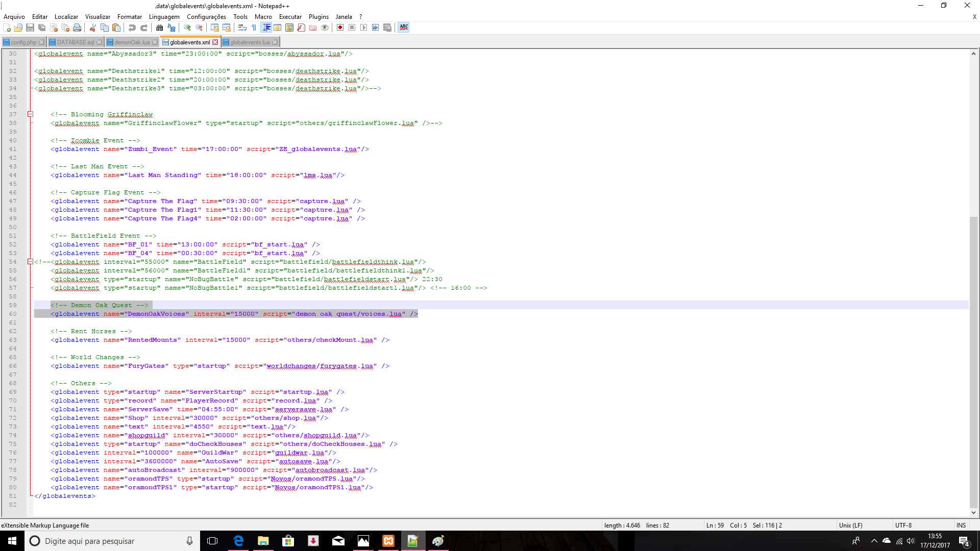Toggle synchronized vertical scrolling
Screen dimensions: 980x551
coord(215,28)
